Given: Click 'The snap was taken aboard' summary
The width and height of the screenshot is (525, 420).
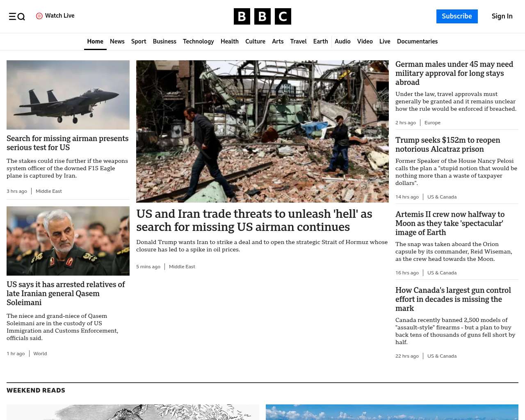Looking at the screenshot, I should pyautogui.click(x=454, y=251).
